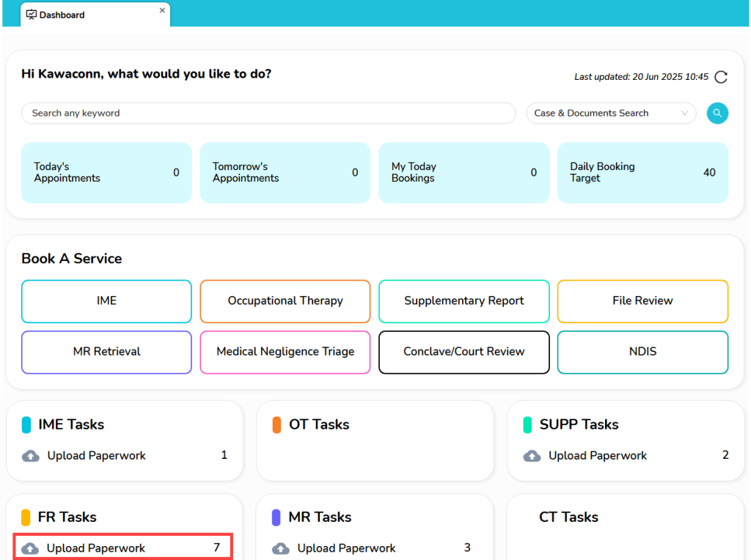Click the CT Tasks heading

568,517
